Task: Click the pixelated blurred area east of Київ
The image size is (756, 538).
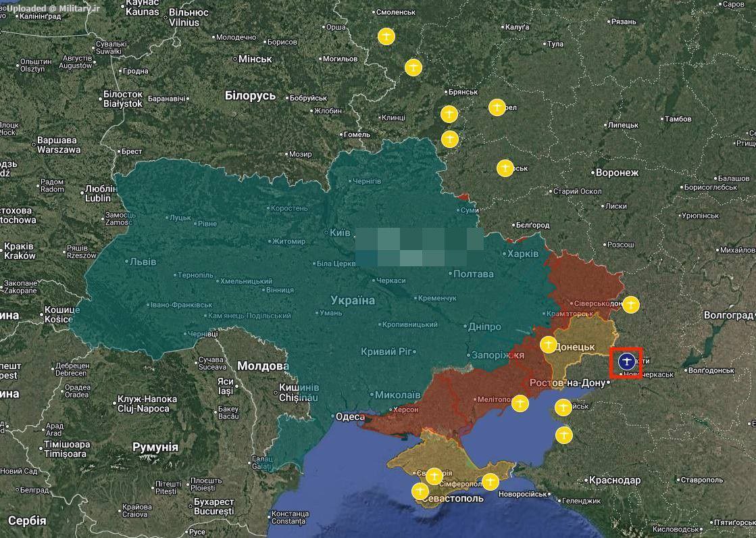Action: click(x=419, y=247)
